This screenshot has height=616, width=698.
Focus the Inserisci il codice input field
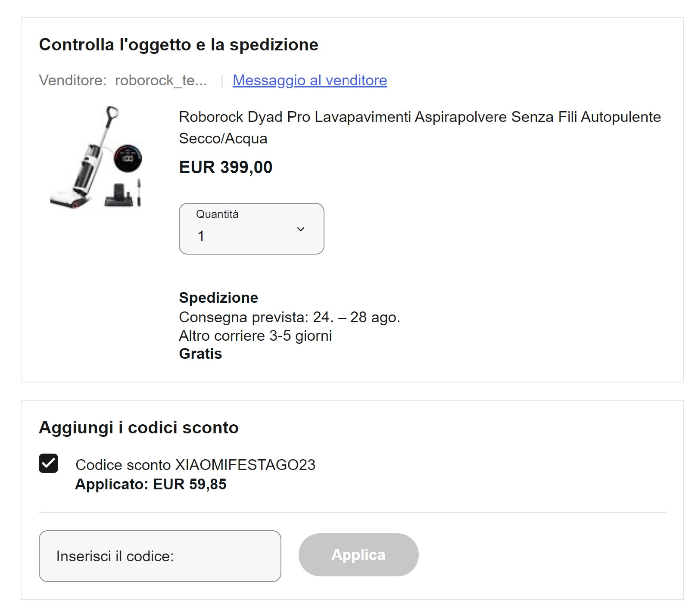tap(160, 556)
